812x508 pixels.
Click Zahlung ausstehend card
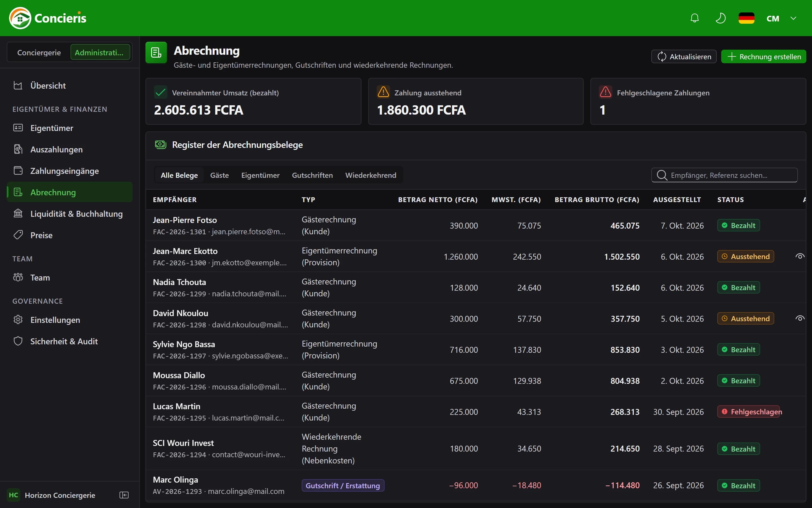[x=475, y=102]
